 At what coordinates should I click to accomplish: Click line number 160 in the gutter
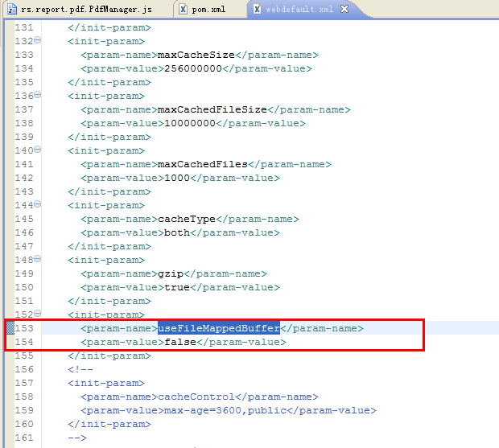click(24, 424)
